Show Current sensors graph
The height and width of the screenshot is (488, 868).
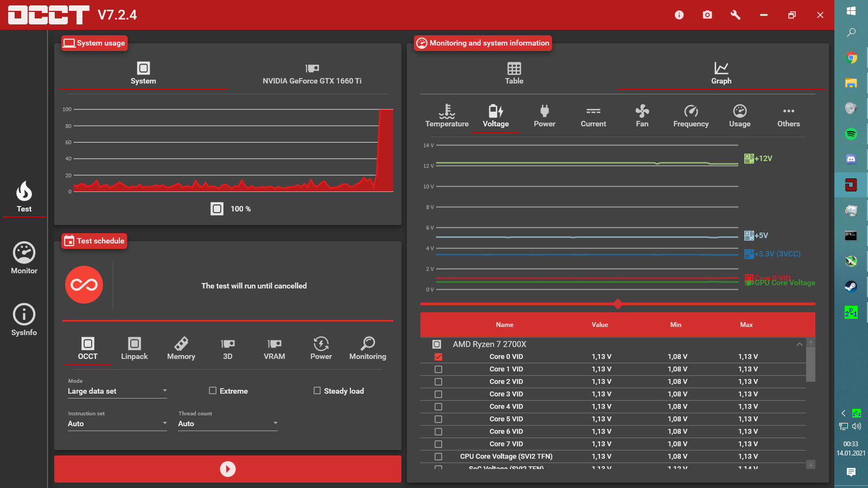coord(593,115)
